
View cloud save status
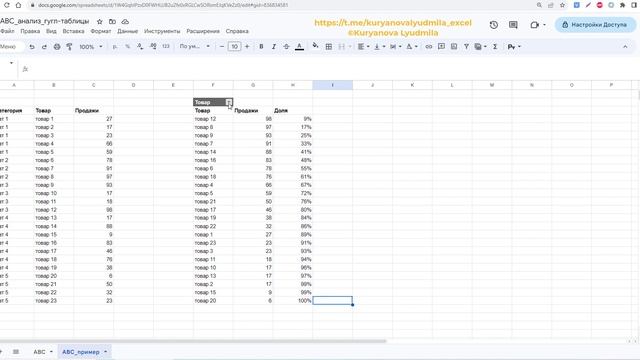125,21
